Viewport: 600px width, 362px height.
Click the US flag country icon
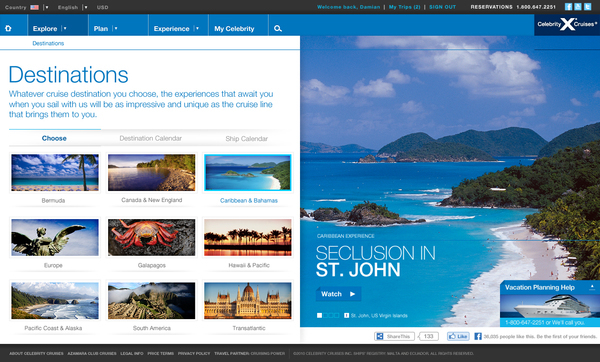click(x=34, y=7)
